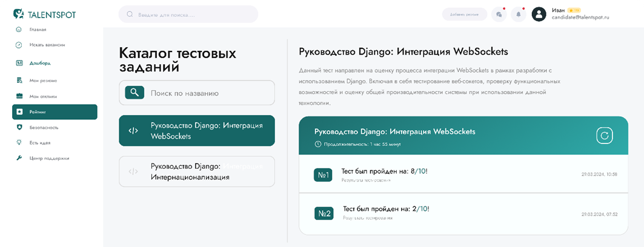644x247 pixels.
Task: Open results of the 8/10 test attempt
Action: coord(367,180)
